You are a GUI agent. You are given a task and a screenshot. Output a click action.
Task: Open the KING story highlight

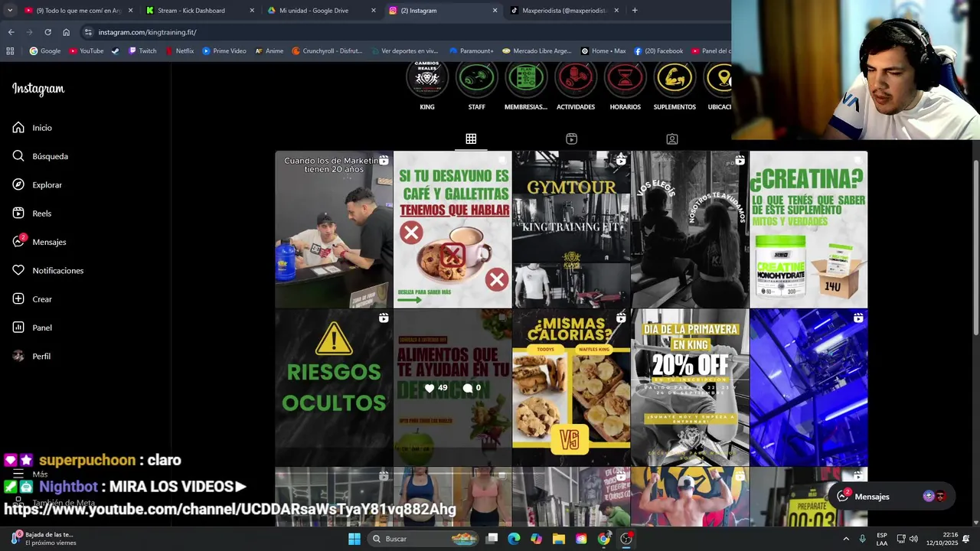click(427, 78)
